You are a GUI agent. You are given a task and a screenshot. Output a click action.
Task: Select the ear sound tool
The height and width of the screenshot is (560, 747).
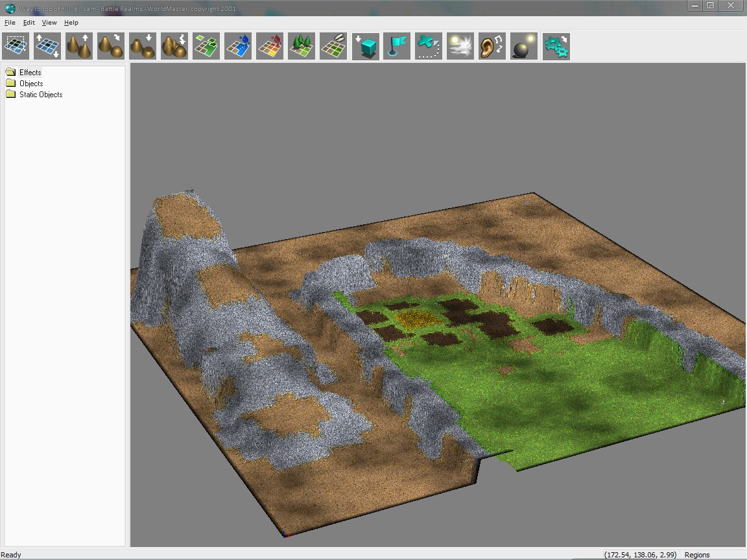tap(492, 46)
